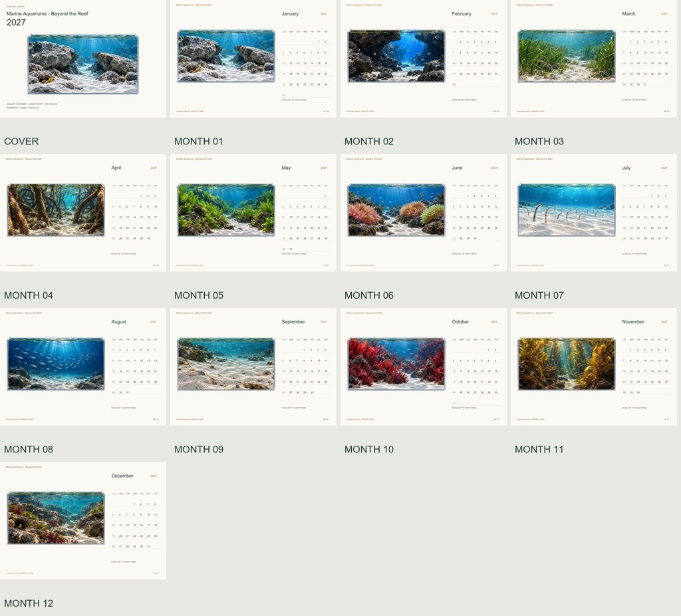Click the 'September' month heading

[293, 322]
